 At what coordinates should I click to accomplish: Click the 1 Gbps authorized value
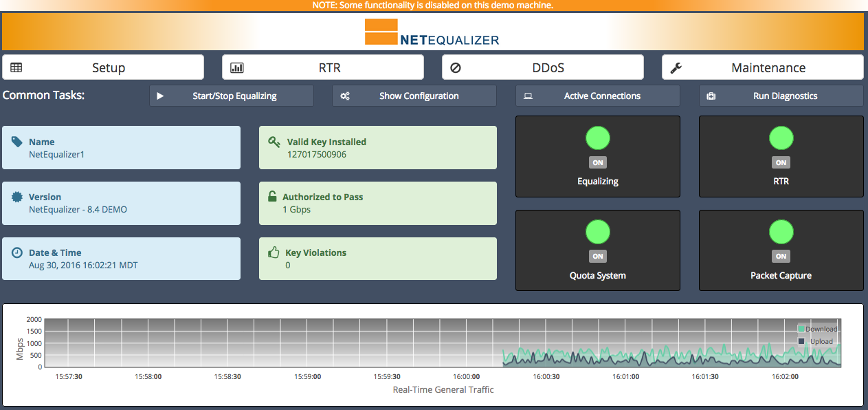point(297,210)
